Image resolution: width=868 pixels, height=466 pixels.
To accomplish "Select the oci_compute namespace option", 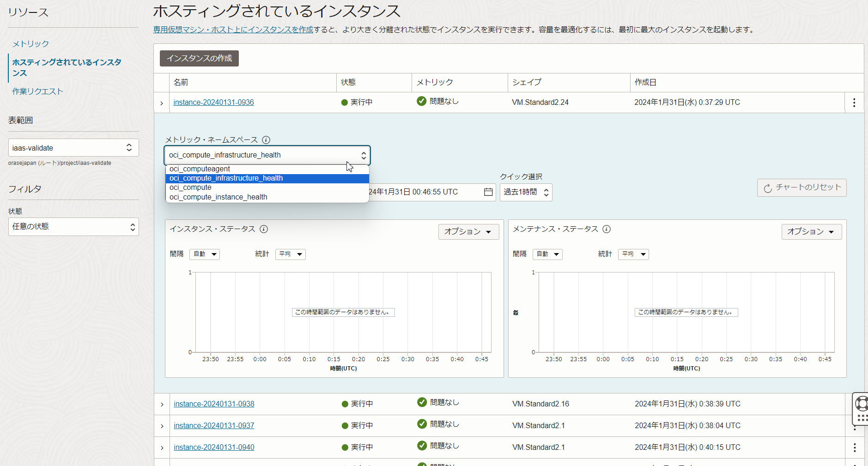I will [190, 188].
